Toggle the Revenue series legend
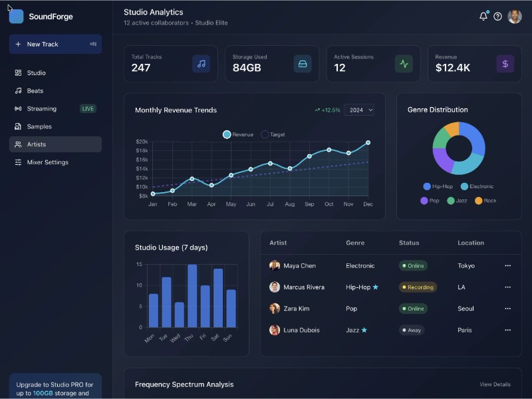This screenshot has height=399, width=532. (238, 134)
